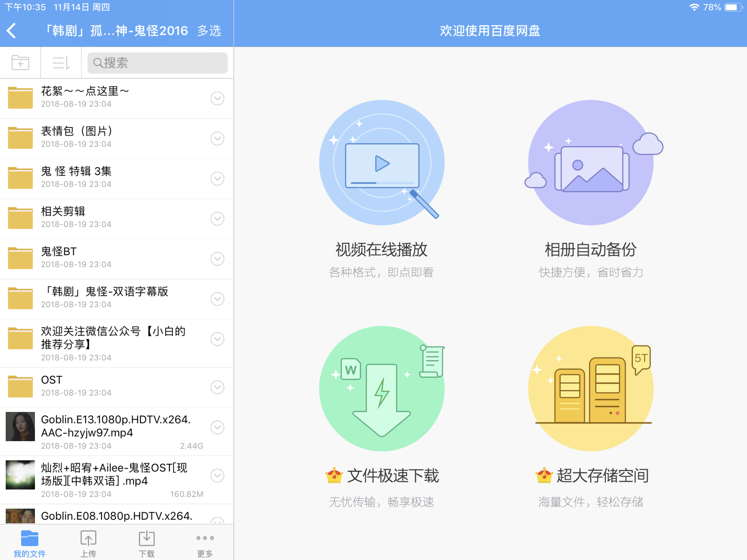Open 灿烈 OST video thumbnail
747x560 pixels.
(x=20, y=475)
